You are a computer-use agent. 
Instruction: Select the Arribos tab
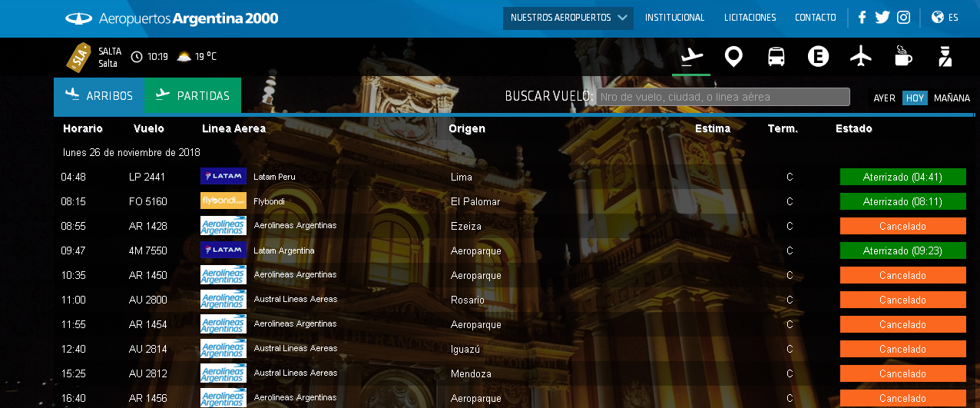(99, 96)
